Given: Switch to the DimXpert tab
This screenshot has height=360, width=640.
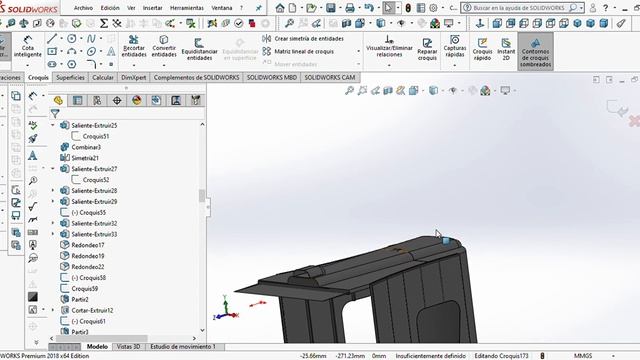Looking at the screenshot, I should pyautogui.click(x=133, y=77).
